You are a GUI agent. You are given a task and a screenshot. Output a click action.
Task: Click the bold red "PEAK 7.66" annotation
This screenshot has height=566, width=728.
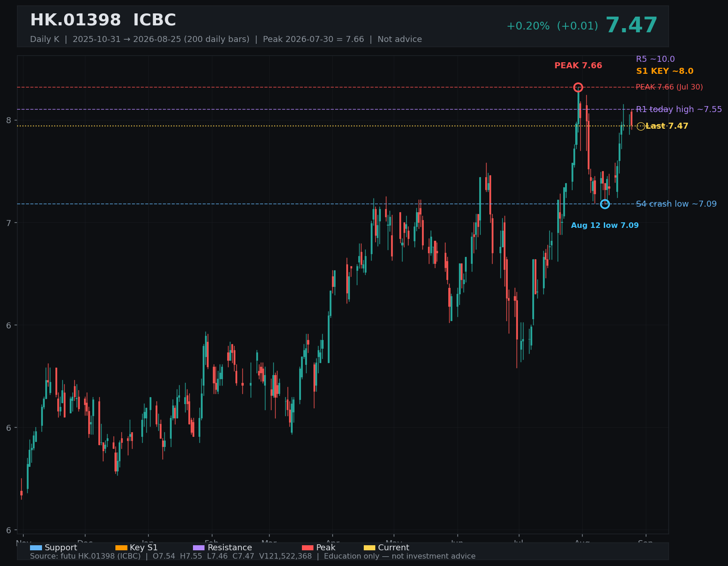pos(578,66)
